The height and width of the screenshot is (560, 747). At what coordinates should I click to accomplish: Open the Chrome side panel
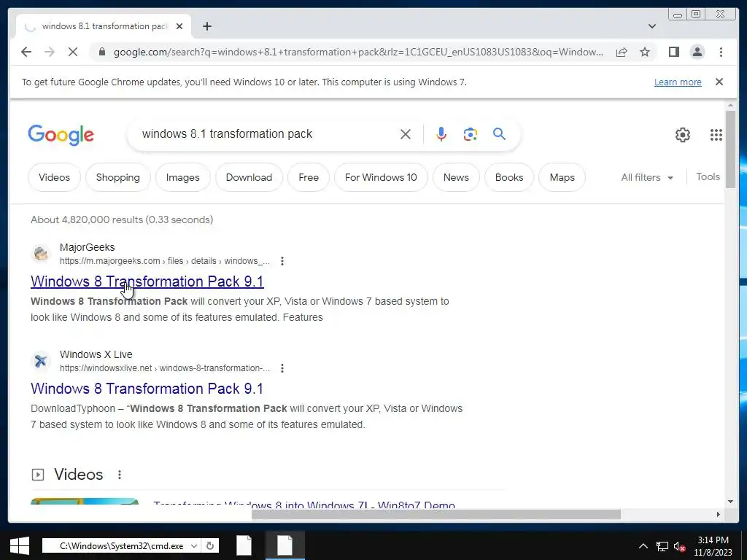click(673, 52)
